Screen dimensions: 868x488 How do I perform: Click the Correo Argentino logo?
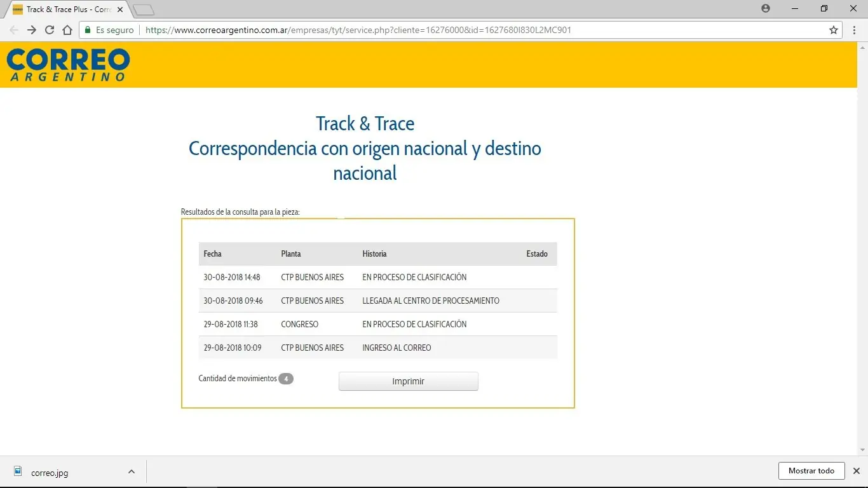(68, 65)
